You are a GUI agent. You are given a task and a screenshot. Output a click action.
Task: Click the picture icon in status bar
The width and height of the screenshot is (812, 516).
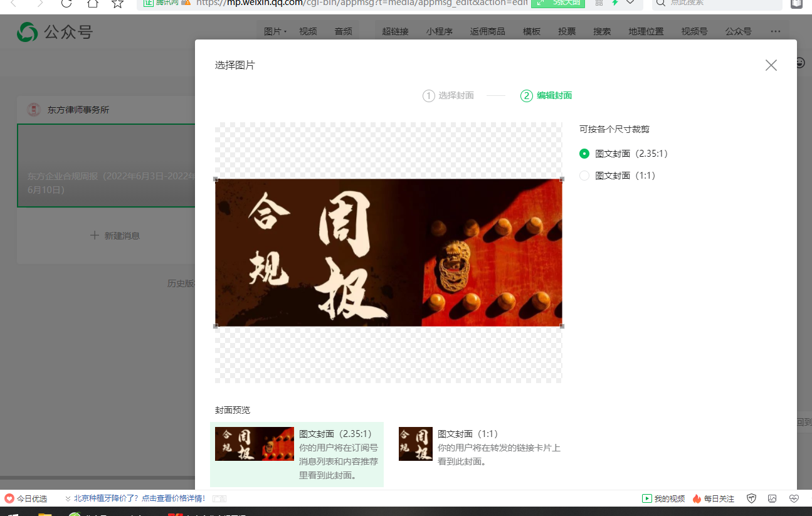(772, 498)
